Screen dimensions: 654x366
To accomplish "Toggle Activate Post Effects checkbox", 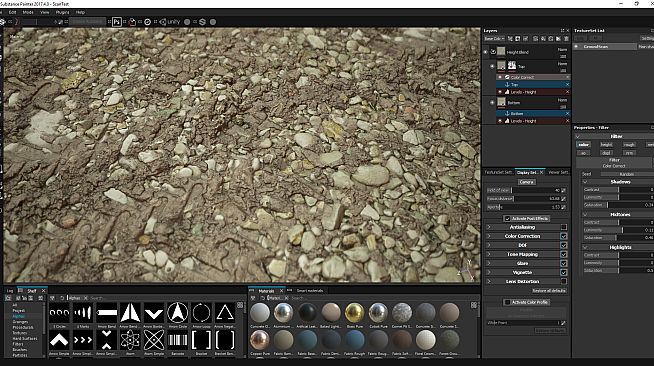I will tap(507, 218).
